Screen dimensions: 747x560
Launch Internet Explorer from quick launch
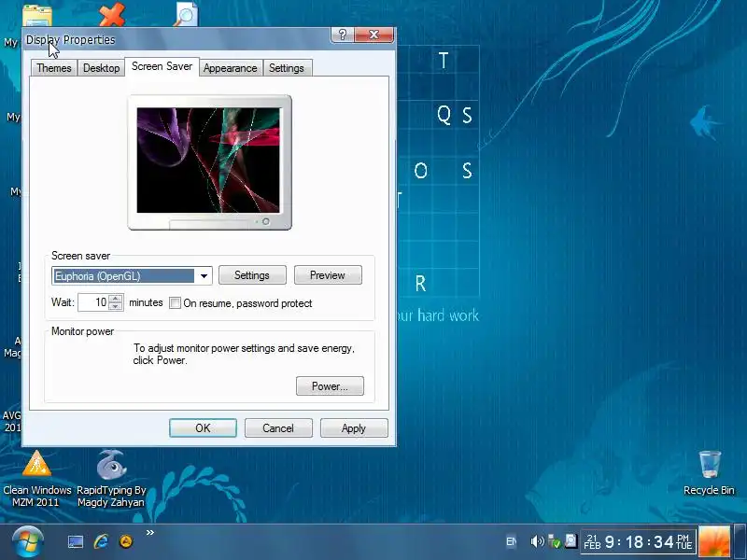click(101, 541)
